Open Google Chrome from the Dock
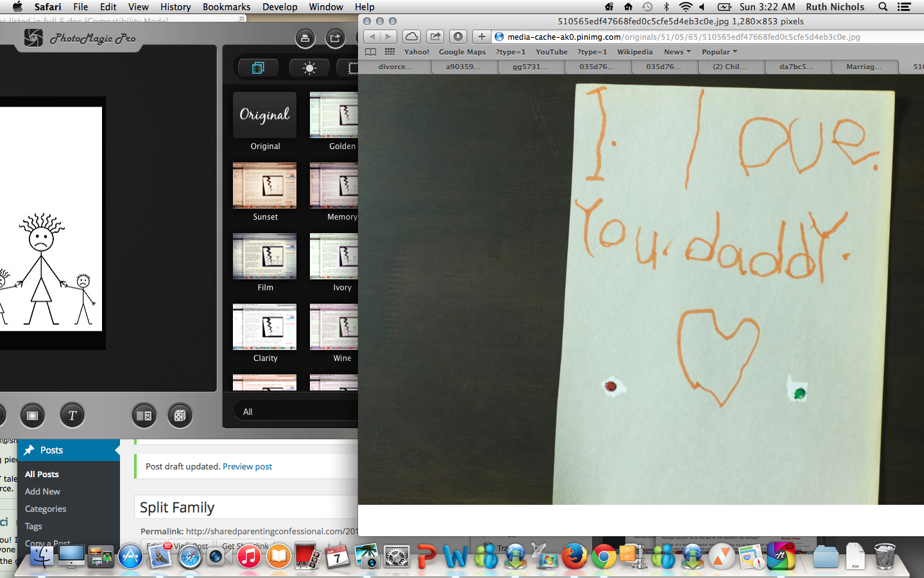Screen dimensions: 924x578 (x=603, y=556)
